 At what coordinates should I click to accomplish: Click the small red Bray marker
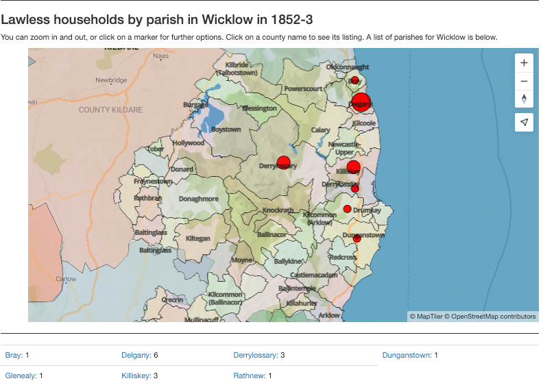[x=354, y=80]
